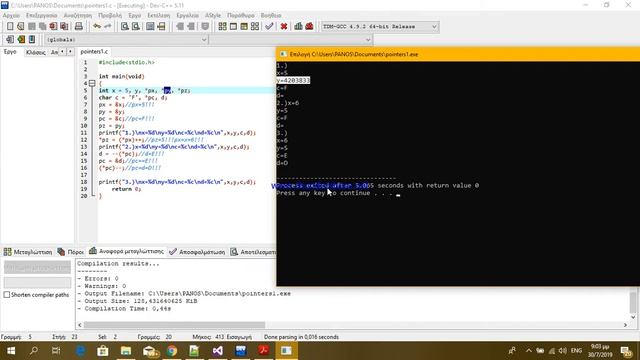The width and height of the screenshot is (640, 360).
Task: Click the green arrow icon in second toolbar row
Action: pyautogui.click(x=21, y=40)
